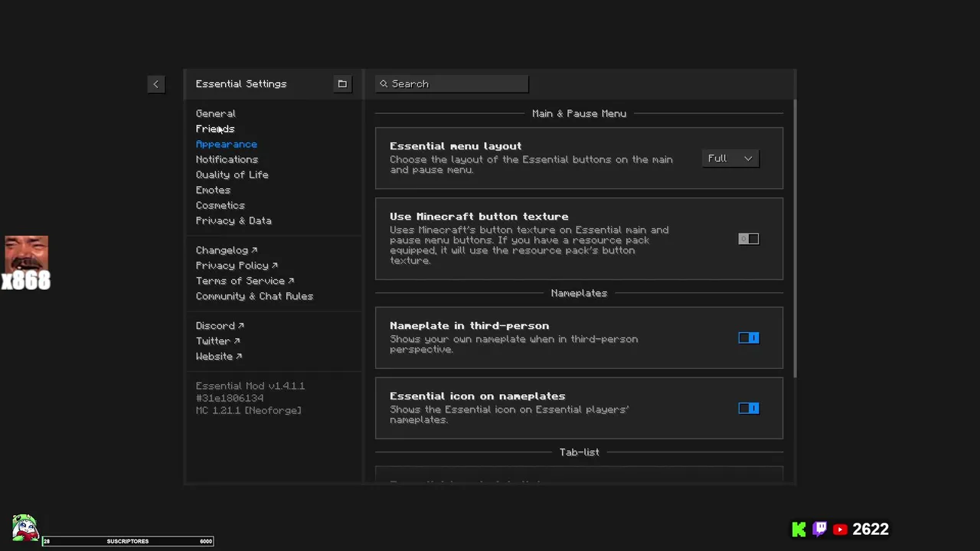Click the Main & Pause Menu heading
This screenshot has height=551, width=980.
(579, 113)
